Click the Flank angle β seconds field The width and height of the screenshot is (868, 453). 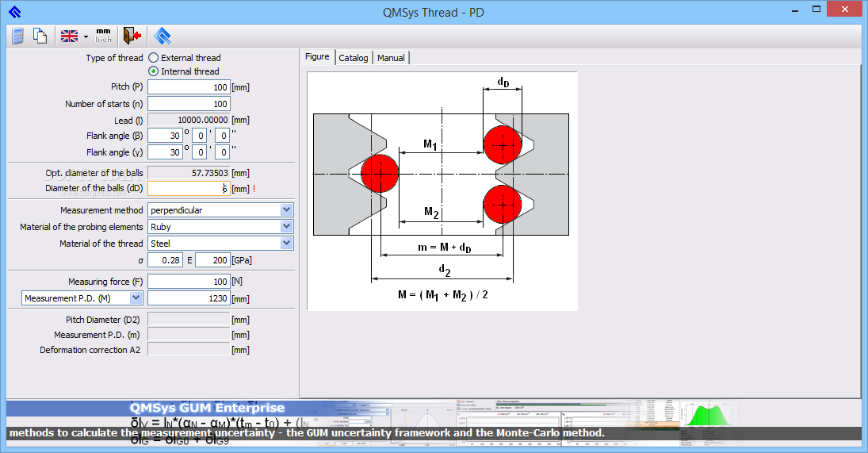coord(223,136)
